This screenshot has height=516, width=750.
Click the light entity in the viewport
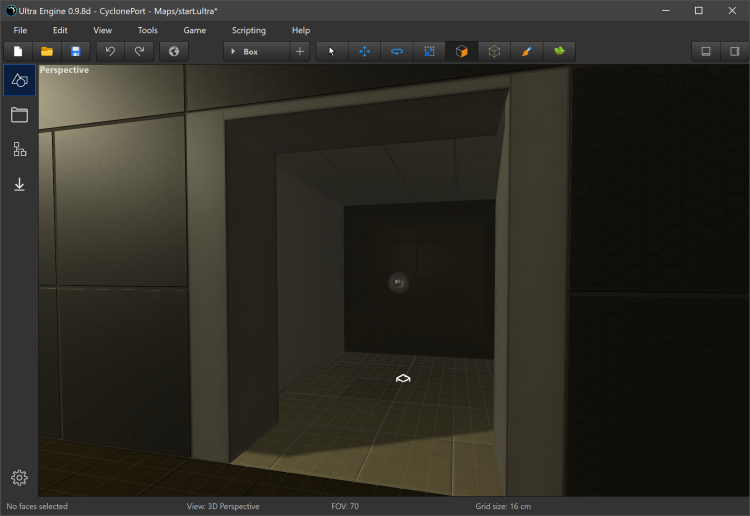click(x=398, y=283)
